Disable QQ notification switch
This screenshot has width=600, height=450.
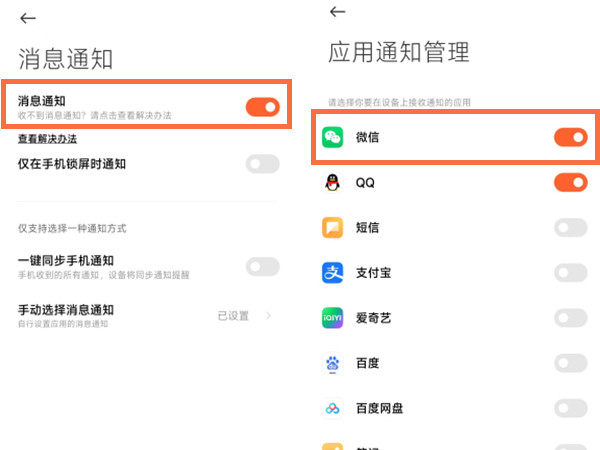570,182
